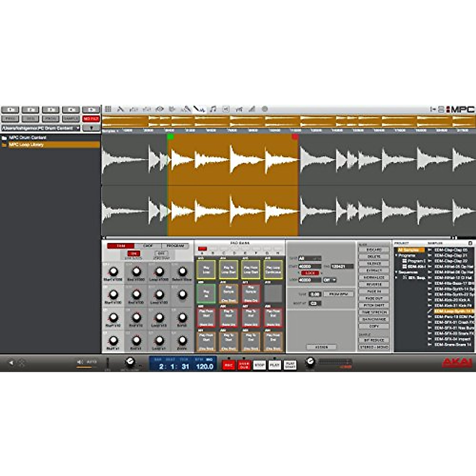The height and width of the screenshot is (476, 476).
Task: Click the STOP transport button
Action: click(x=259, y=365)
